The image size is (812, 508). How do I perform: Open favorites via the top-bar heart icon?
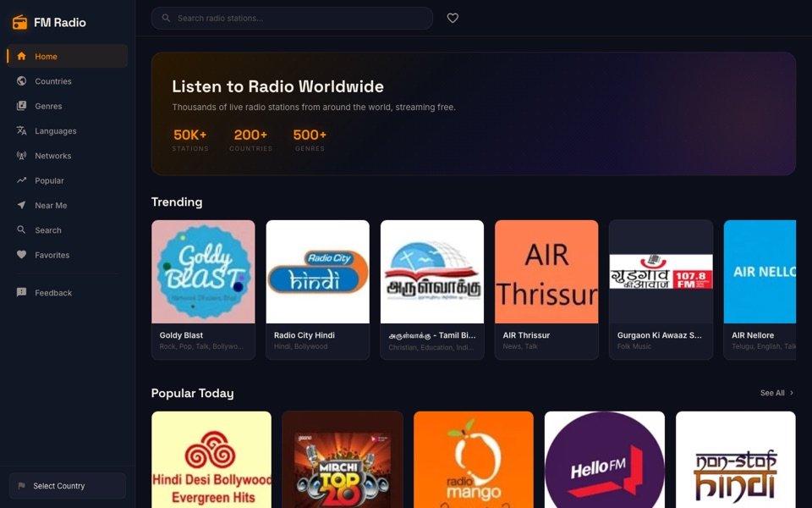[453, 18]
